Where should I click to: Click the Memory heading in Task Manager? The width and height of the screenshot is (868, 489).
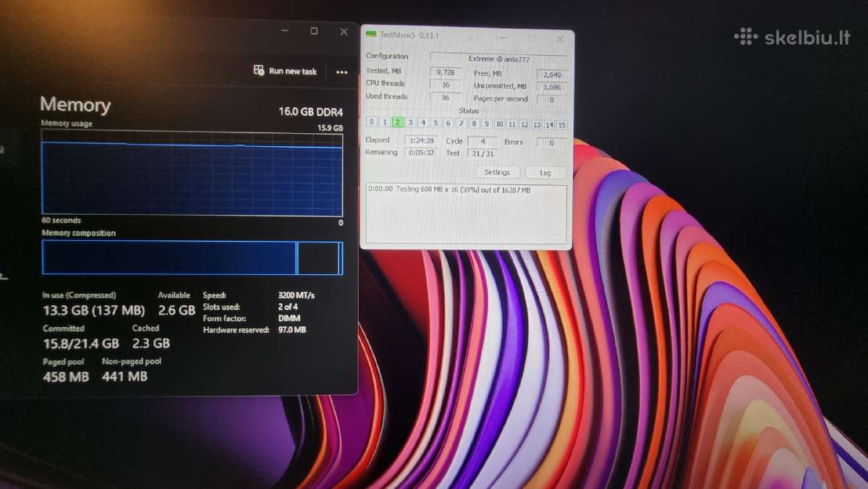click(x=75, y=105)
